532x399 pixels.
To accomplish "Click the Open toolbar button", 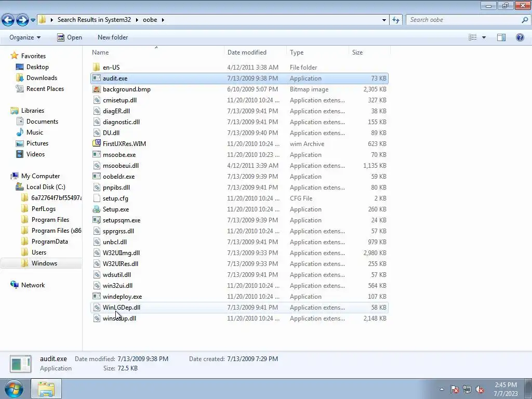I will click(x=70, y=37).
